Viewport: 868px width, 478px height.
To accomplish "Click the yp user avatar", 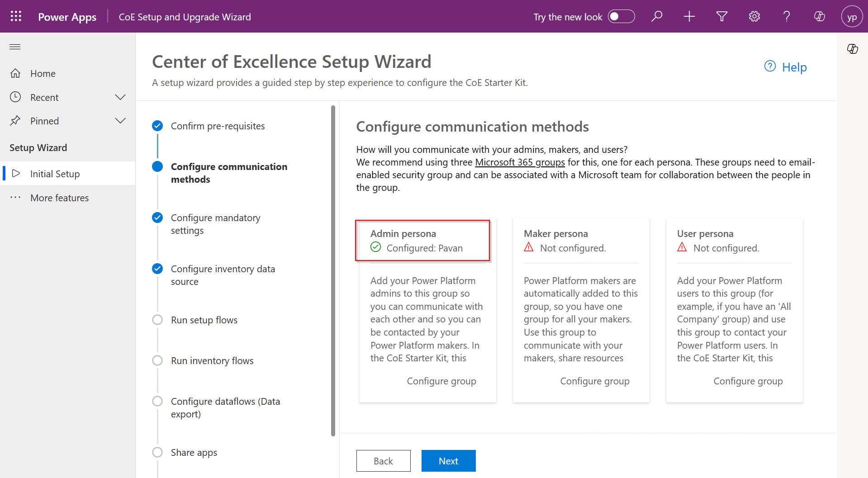I will coord(852,16).
